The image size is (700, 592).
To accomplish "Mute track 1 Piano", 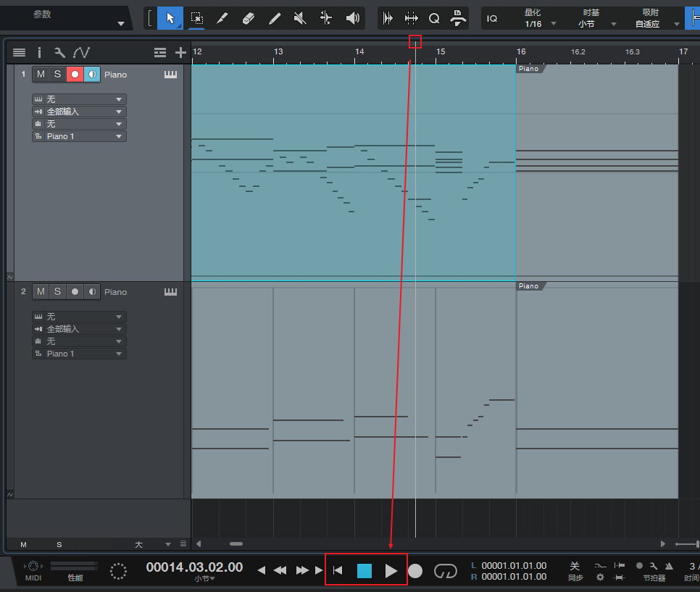I will point(41,74).
